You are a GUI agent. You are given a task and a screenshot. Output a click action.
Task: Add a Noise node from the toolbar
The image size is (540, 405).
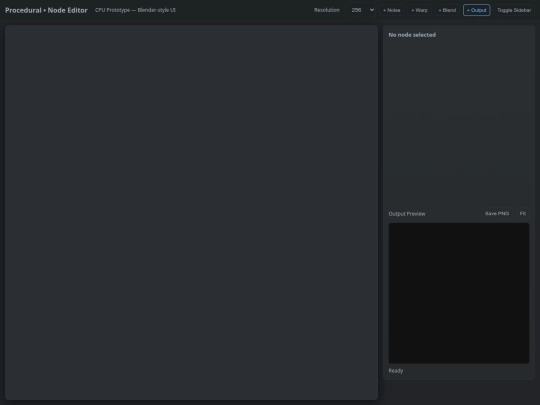[x=392, y=10]
